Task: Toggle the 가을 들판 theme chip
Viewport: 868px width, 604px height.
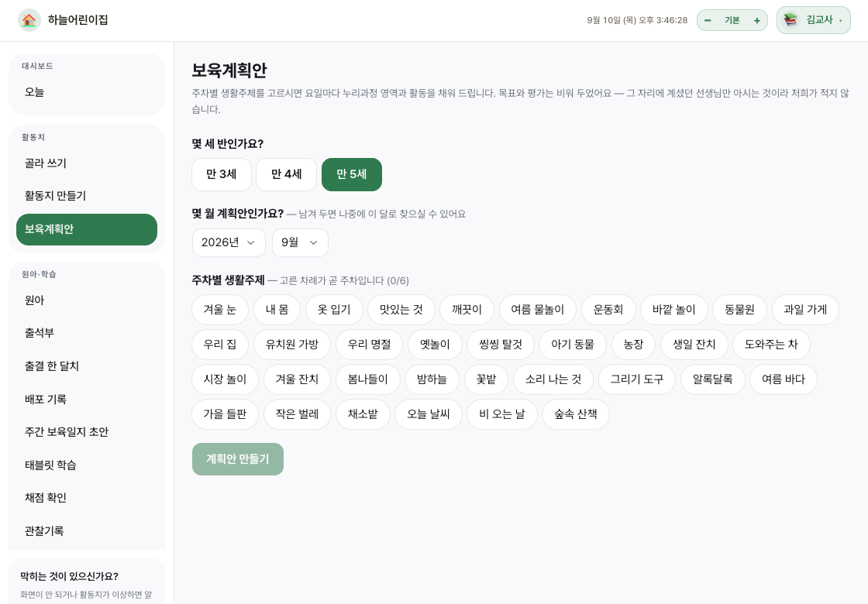Action: tap(225, 414)
